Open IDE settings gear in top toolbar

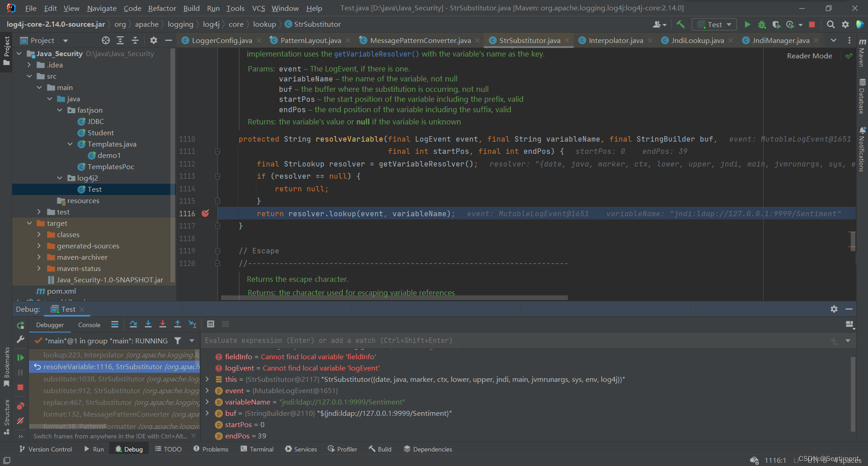pyautogui.click(x=845, y=24)
